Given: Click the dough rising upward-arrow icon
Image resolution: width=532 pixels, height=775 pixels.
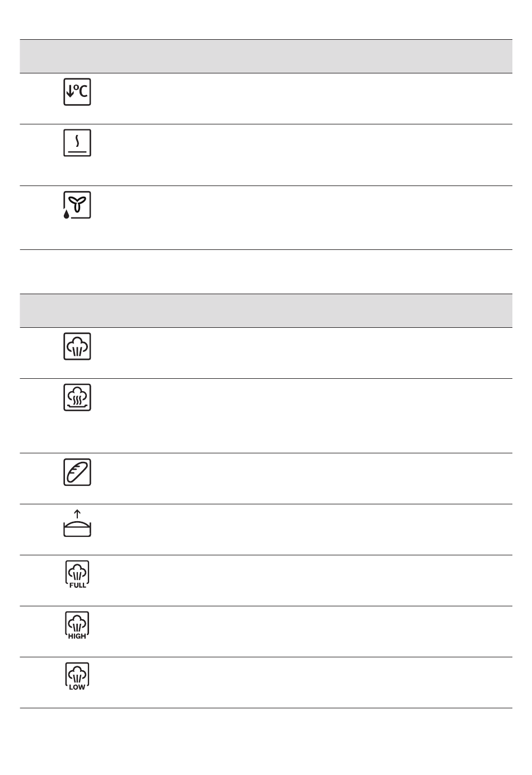Looking at the screenshot, I should coord(77,523).
